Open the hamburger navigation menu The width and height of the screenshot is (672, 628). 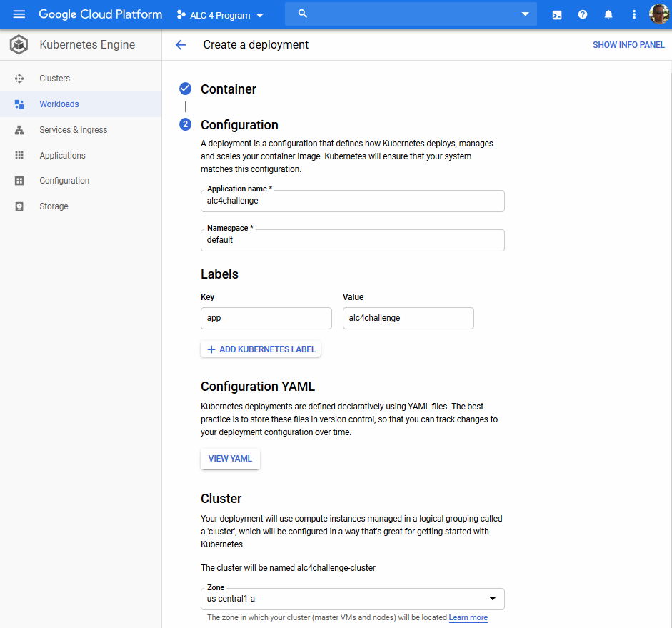19,14
